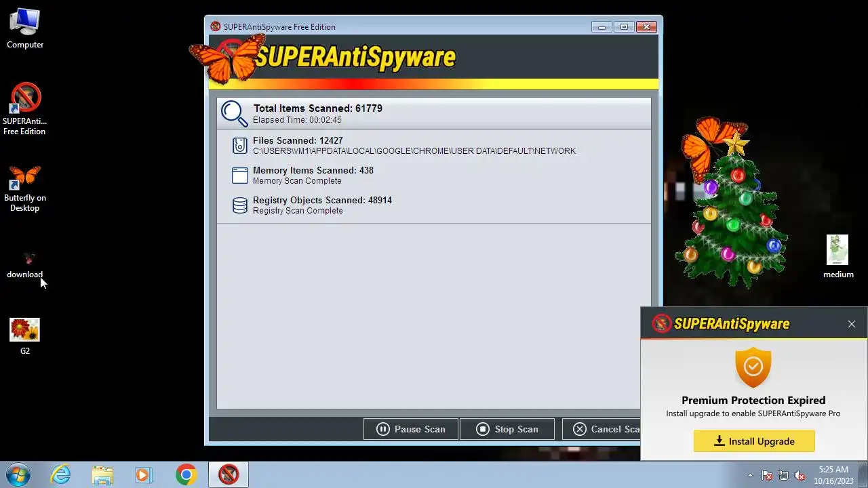Launch Internet Explorer from the taskbar
This screenshot has width=868, height=488.
pos(61,474)
